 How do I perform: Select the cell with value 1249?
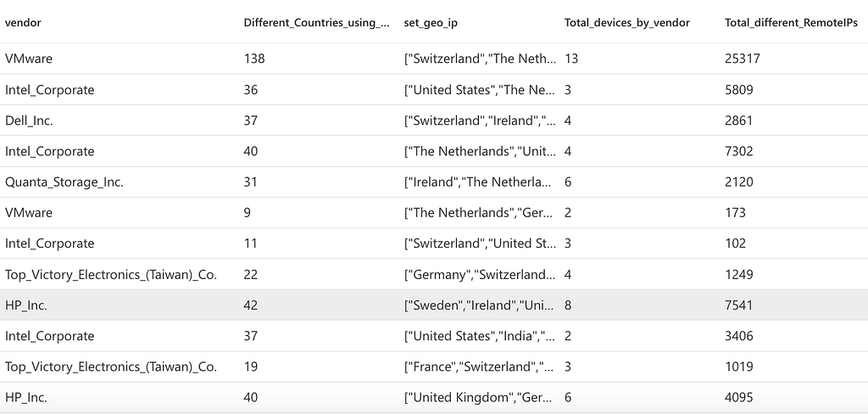[x=739, y=275]
